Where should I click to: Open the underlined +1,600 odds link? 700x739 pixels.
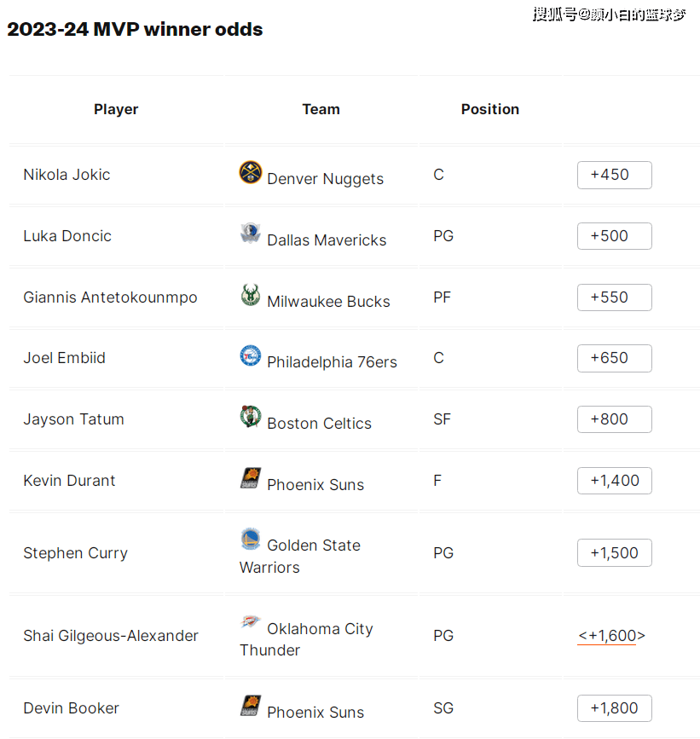[x=611, y=636]
